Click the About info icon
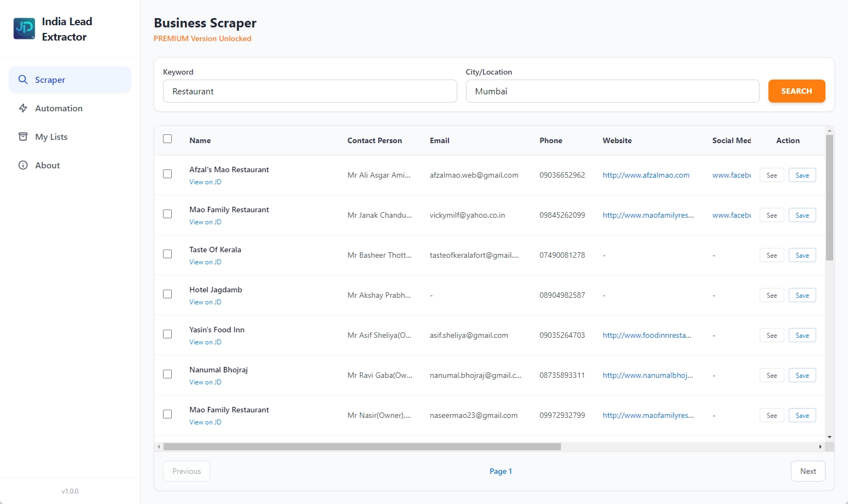Image resolution: width=848 pixels, height=504 pixels. click(23, 165)
